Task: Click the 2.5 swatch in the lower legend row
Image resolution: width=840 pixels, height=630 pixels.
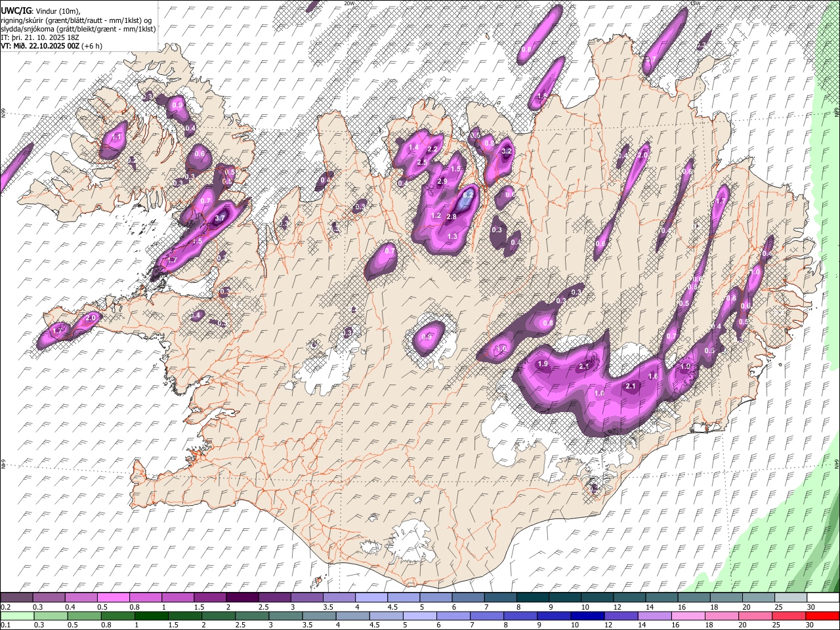Action: (251, 616)
